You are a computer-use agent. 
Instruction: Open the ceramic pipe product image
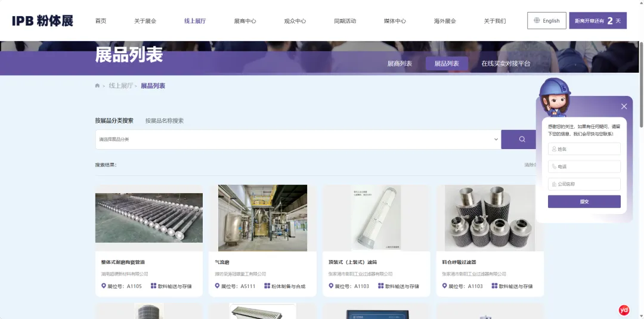point(148,218)
